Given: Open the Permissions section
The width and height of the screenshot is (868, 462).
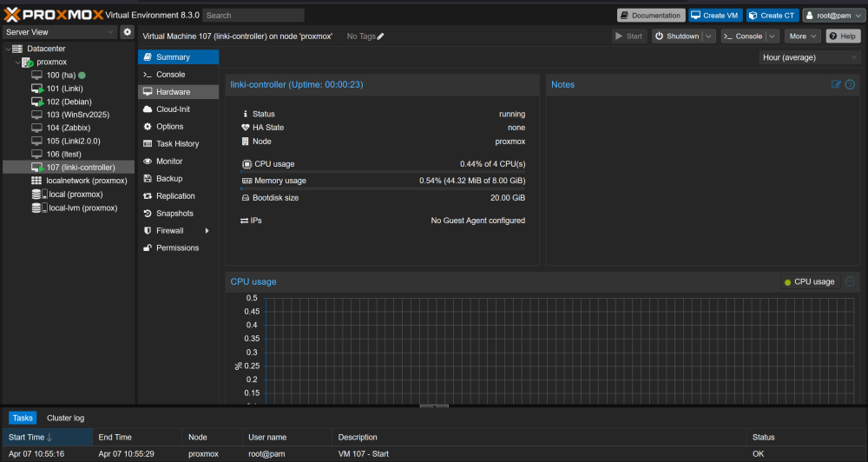Looking at the screenshot, I should 178,247.
